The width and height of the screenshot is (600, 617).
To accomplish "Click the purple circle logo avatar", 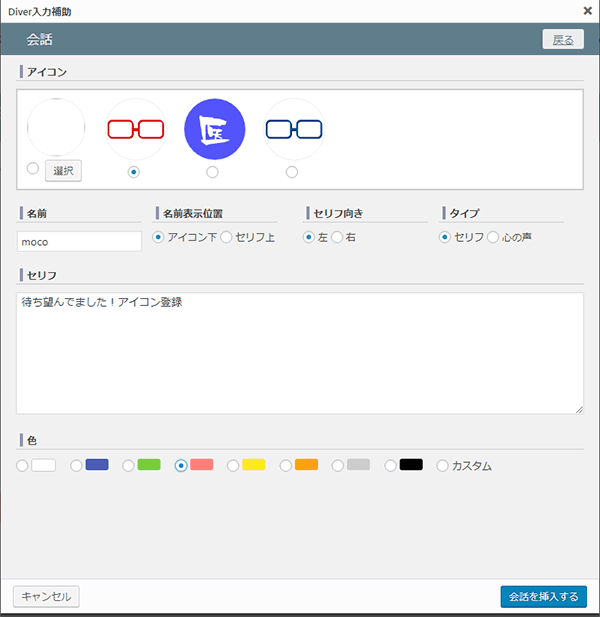I will click(214, 129).
